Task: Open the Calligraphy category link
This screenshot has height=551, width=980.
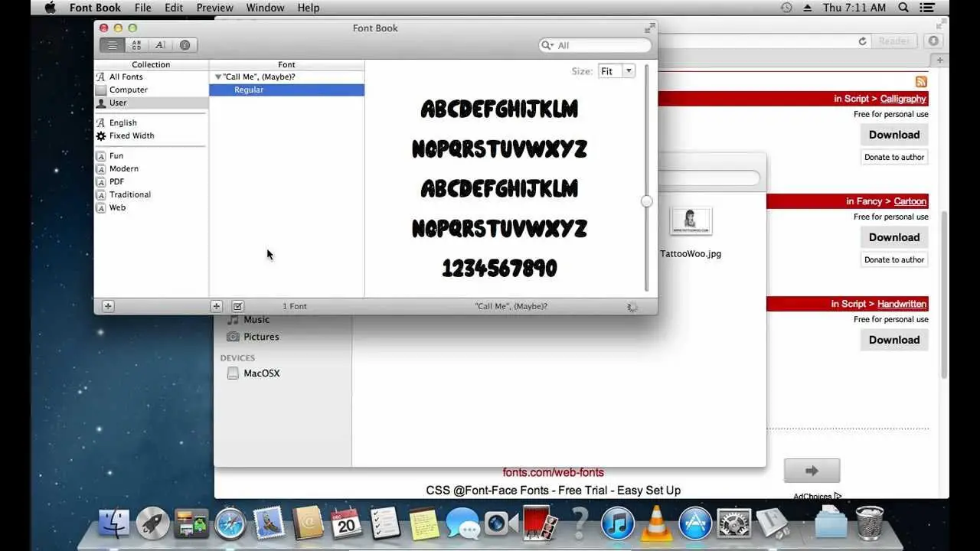Action: point(903,99)
